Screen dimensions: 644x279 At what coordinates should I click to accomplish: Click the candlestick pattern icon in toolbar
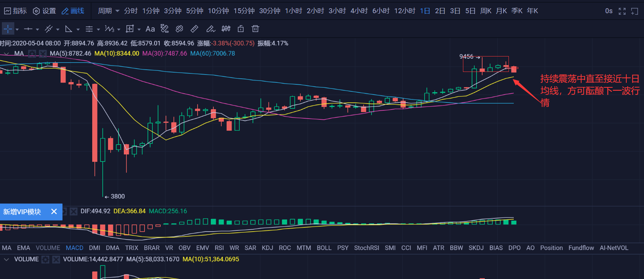coord(226,29)
